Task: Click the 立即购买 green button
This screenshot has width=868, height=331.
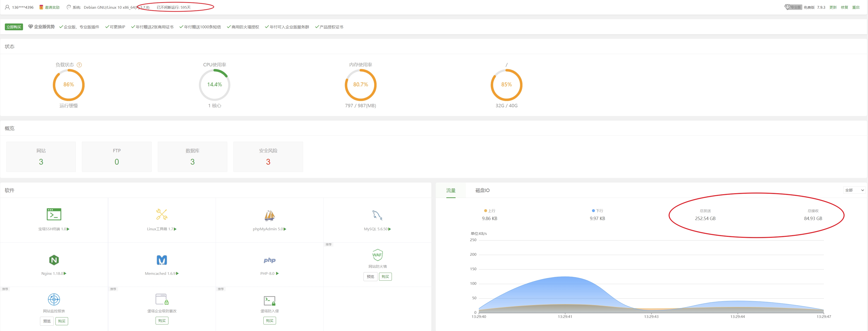Action: click(14, 27)
